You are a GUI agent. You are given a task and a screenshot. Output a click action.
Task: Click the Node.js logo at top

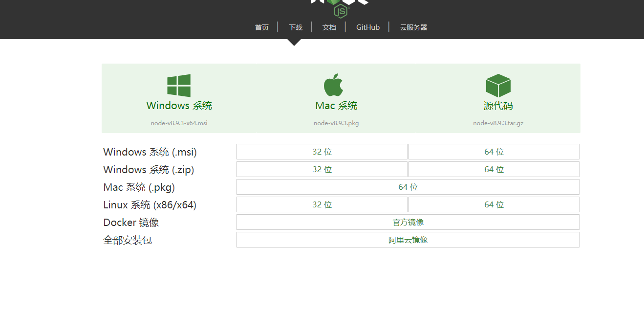coord(340,8)
